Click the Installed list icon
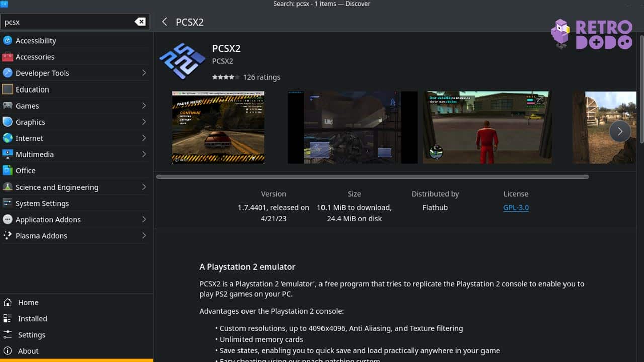The image size is (644, 362). coord(7,318)
